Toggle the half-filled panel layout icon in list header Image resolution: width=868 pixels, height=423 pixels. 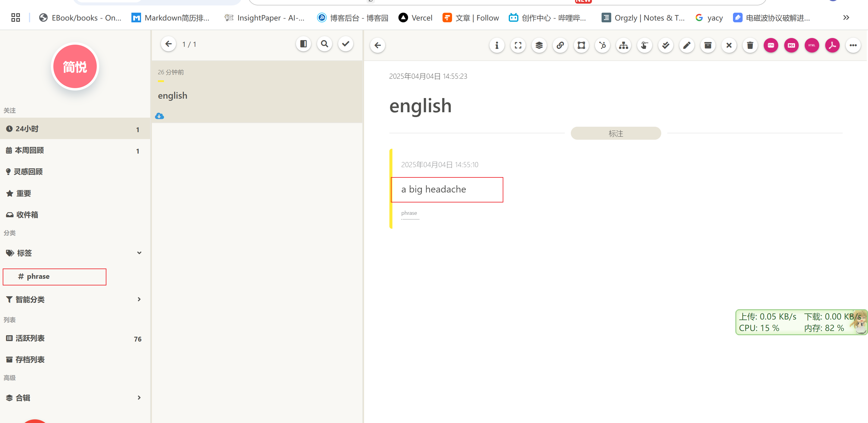click(x=303, y=44)
